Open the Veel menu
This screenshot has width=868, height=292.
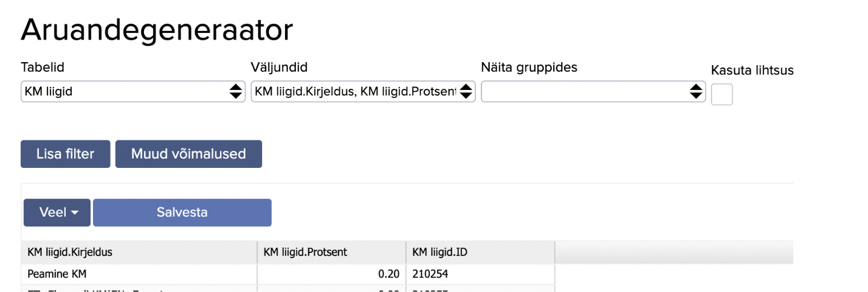[x=57, y=213]
